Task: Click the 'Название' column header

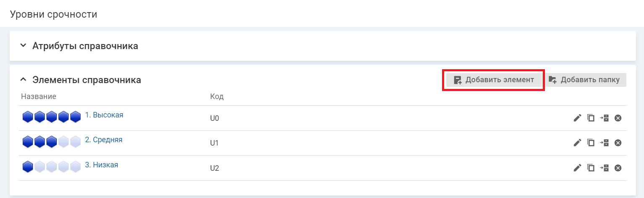Action: pyautogui.click(x=39, y=97)
